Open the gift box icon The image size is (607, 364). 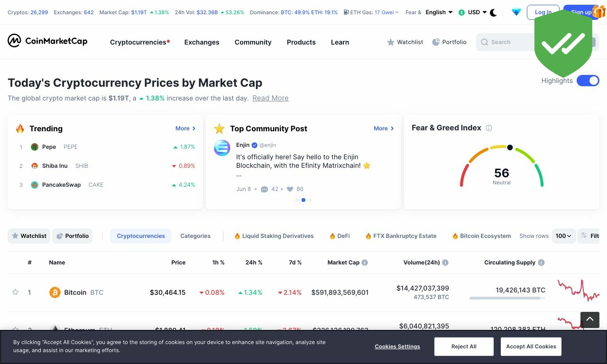tap(599, 11)
